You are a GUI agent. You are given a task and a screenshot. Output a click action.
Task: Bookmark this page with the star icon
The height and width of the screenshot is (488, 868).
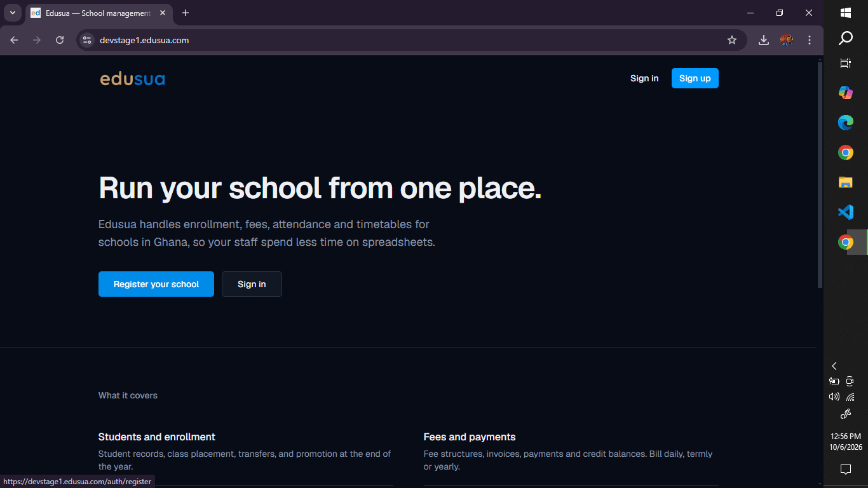coord(732,40)
